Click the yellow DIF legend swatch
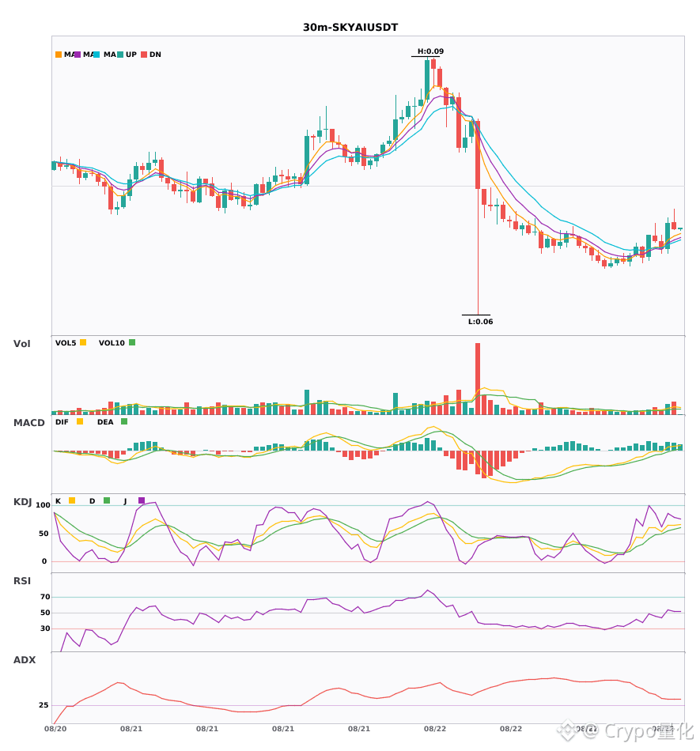 click(80, 421)
